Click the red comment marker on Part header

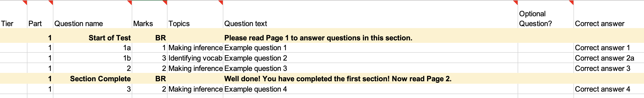[x=51, y=2]
